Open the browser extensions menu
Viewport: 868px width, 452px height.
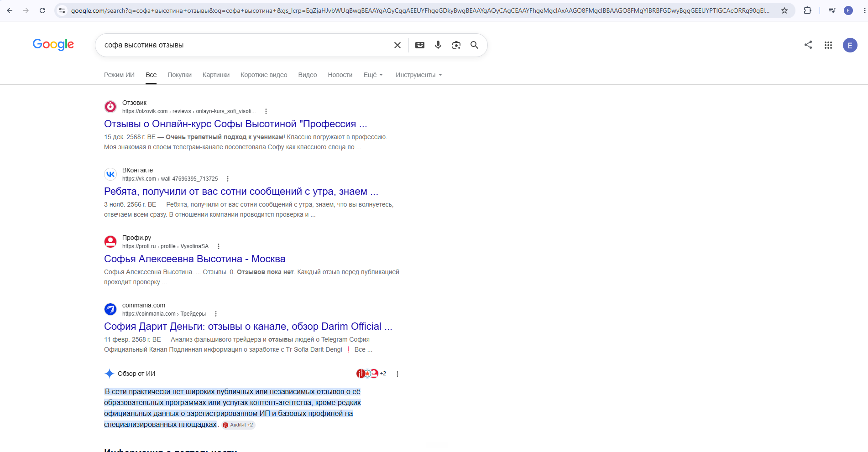807,10
